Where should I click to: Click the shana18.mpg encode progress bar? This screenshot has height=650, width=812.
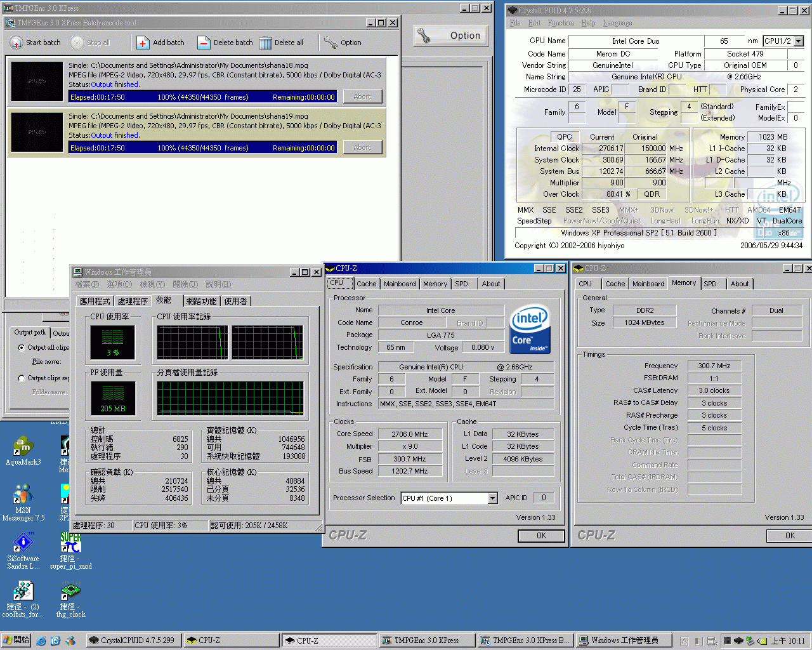(203, 97)
